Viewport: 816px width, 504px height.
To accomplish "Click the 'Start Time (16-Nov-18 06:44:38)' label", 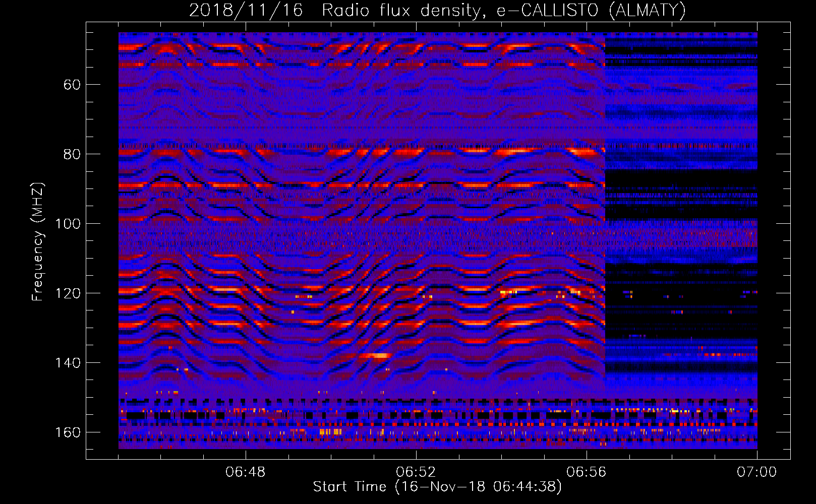I will [437, 487].
